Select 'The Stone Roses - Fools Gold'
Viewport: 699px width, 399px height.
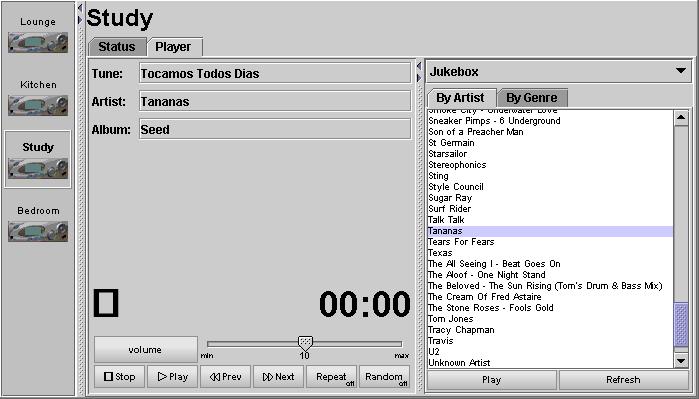[x=490, y=308]
